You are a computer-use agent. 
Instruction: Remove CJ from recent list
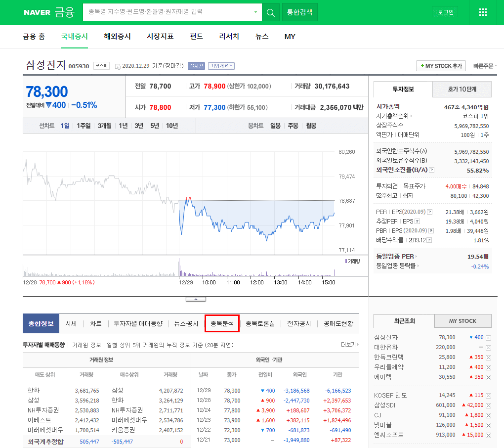[x=488, y=415]
